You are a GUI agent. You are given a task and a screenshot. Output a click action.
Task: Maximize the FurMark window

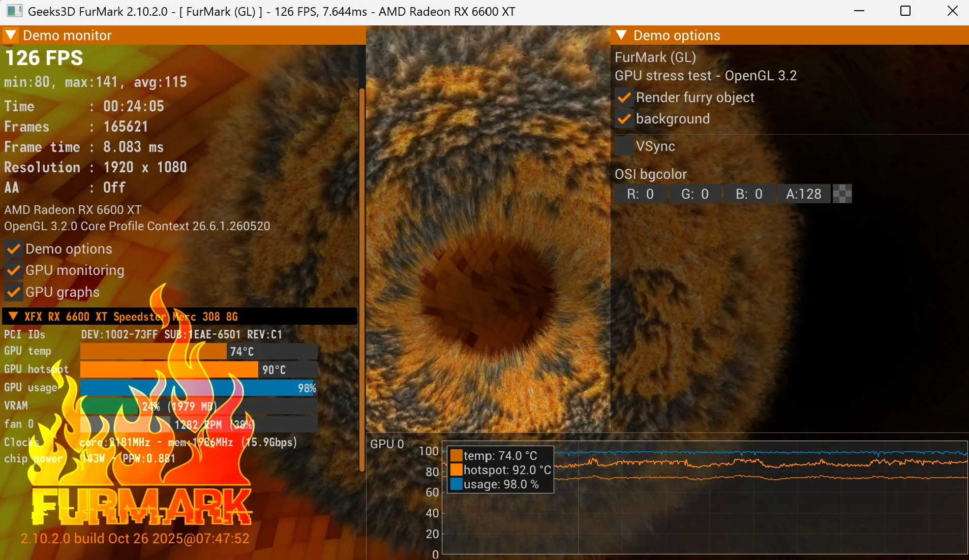(905, 11)
